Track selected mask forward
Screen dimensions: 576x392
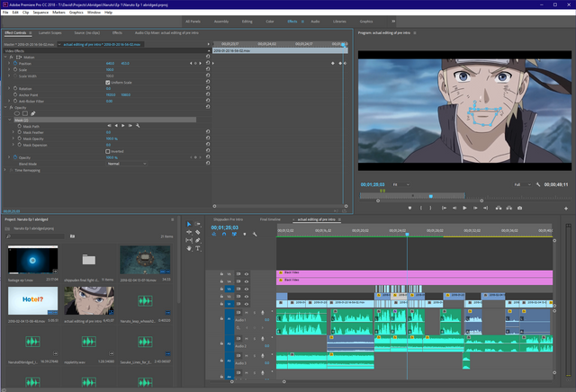tap(123, 126)
